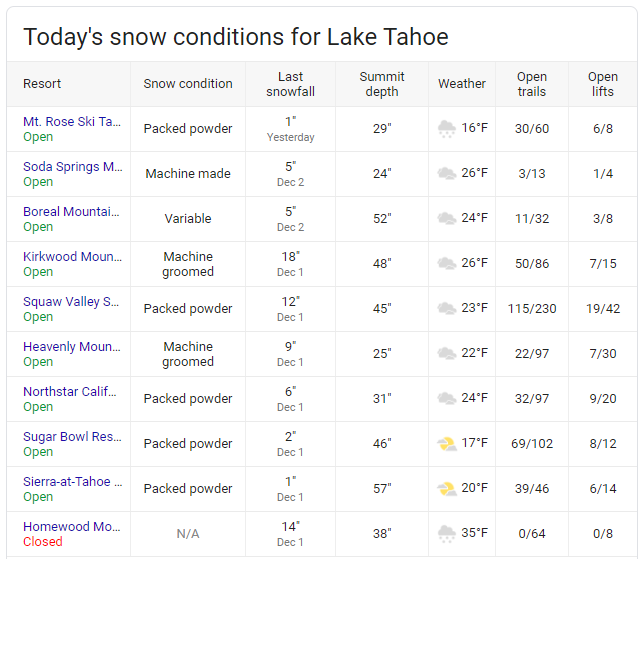Screen dimensions: 642x651
Task: Click the Open trails column header
Action: point(532,84)
